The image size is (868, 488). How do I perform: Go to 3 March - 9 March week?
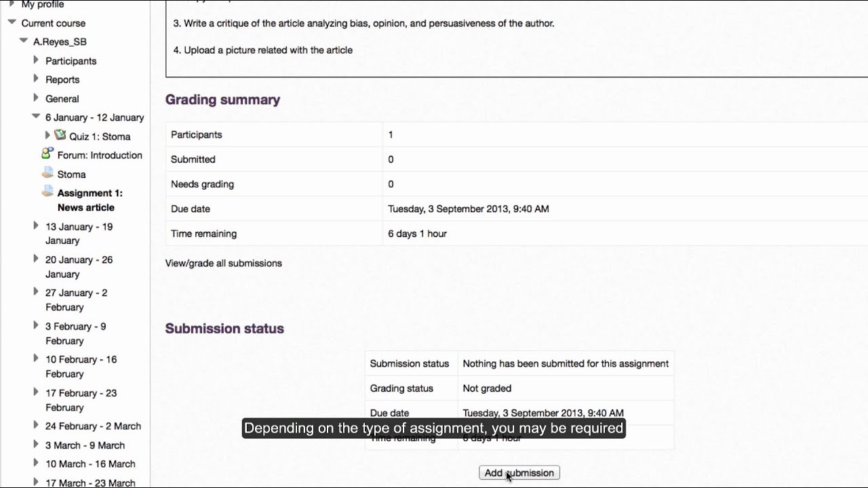coord(85,445)
